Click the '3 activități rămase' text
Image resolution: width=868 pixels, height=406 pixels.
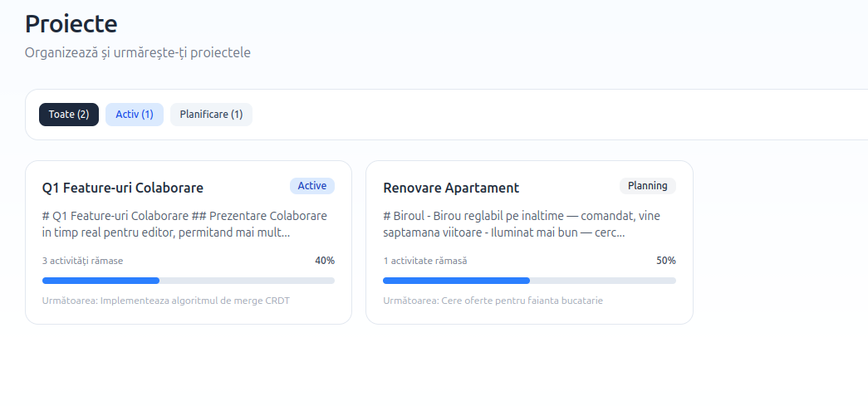coord(82,261)
